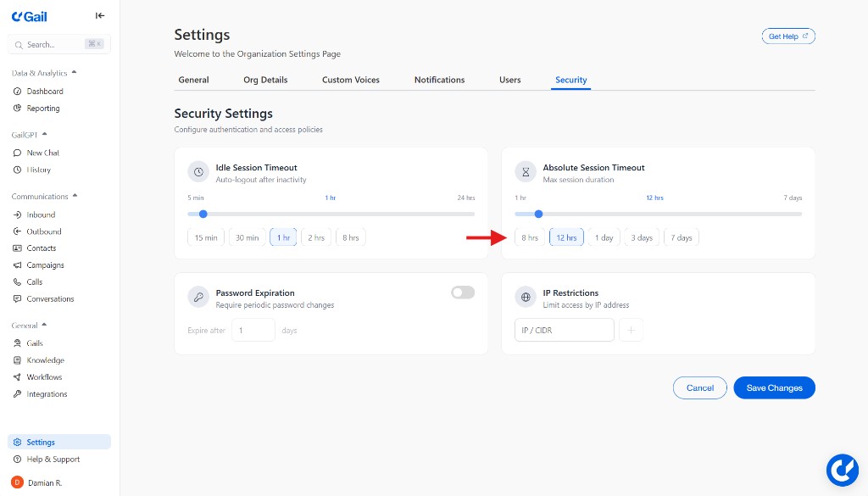The height and width of the screenshot is (496, 868).
Task: Click the Integrations key icon
Action: pyautogui.click(x=18, y=394)
